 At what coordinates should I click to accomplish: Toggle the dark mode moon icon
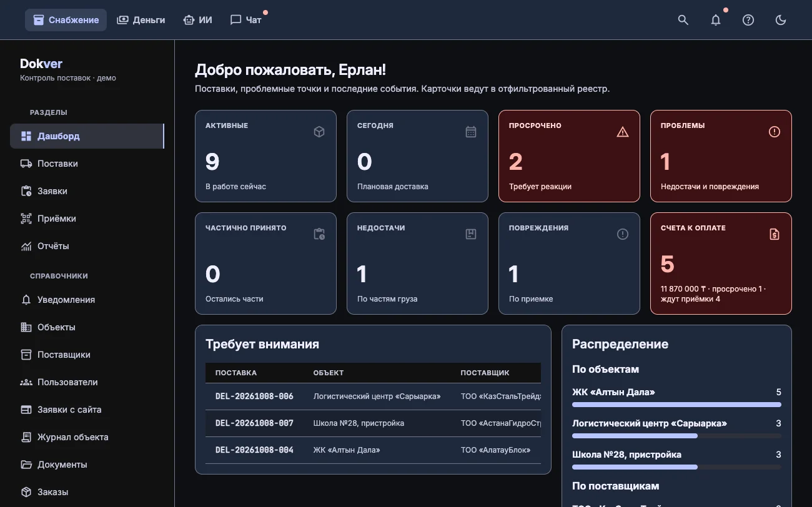click(x=781, y=20)
